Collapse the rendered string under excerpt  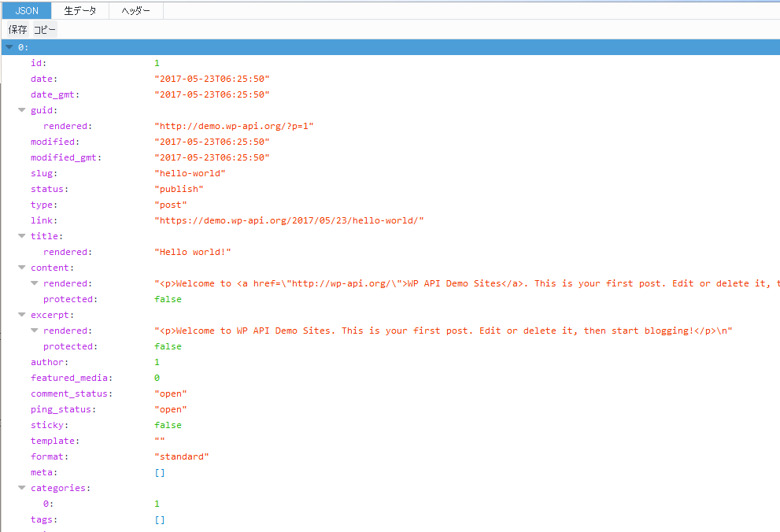click(35, 331)
